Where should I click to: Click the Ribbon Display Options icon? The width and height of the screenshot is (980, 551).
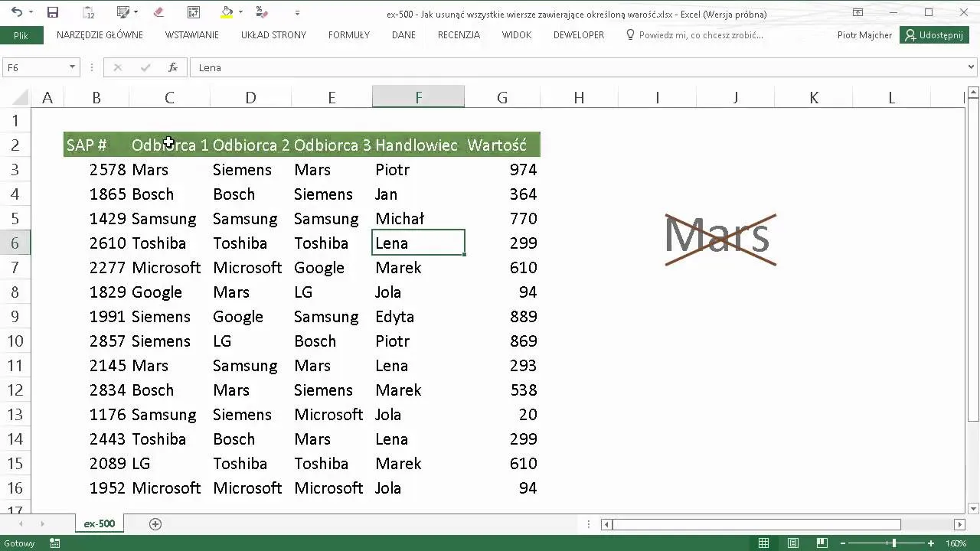click(x=858, y=12)
